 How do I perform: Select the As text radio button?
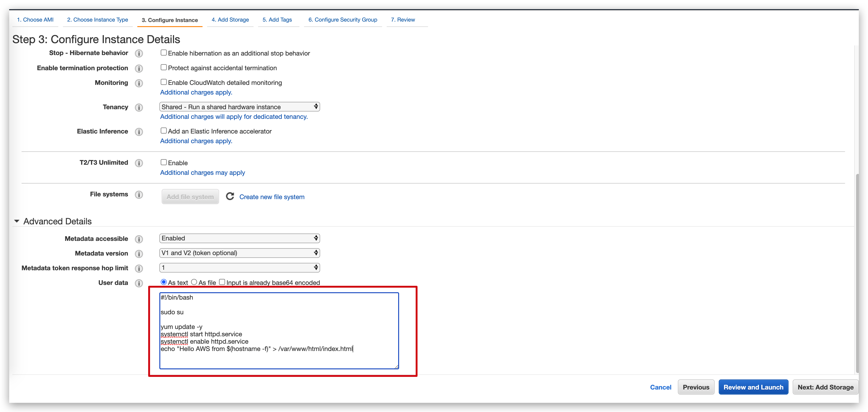click(164, 282)
